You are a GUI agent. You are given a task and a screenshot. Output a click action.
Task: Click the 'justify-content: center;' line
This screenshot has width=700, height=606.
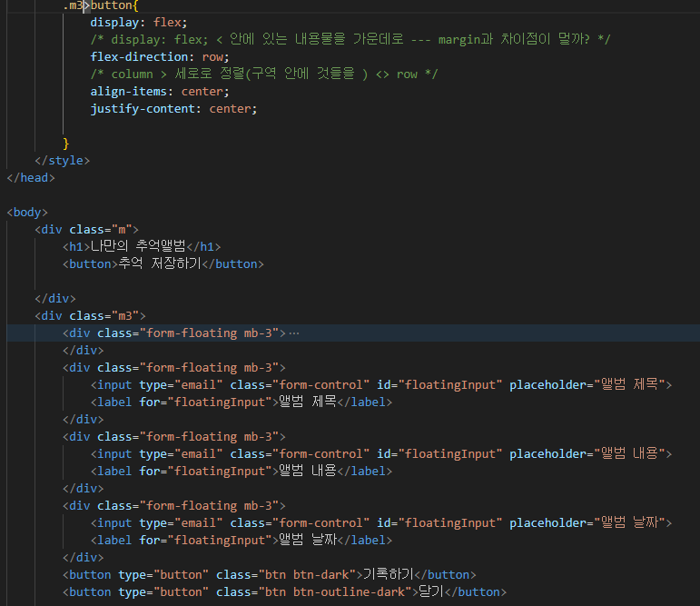(173, 109)
